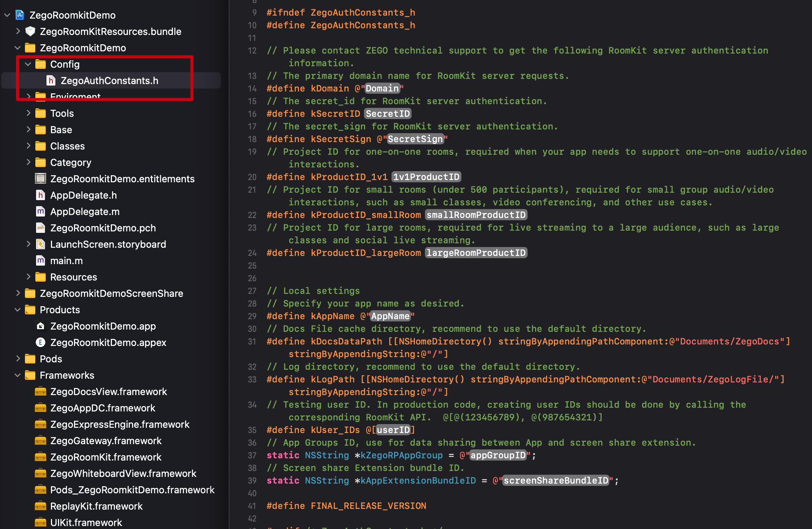Collapse the Frameworks group

17,375
